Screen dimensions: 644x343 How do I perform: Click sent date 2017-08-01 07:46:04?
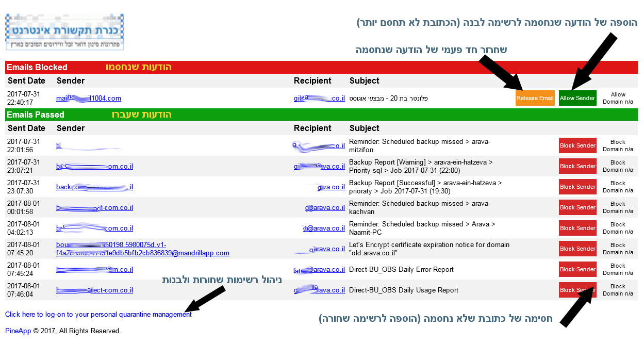(x=24, y=290)
